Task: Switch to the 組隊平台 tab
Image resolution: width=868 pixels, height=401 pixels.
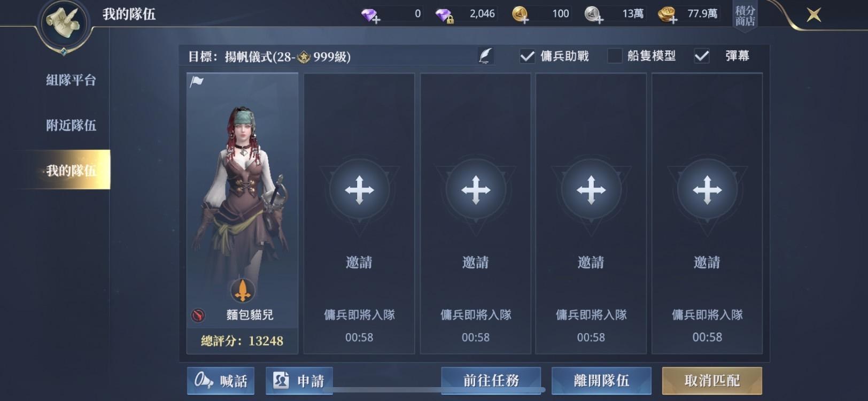Action: click(71, 80)
